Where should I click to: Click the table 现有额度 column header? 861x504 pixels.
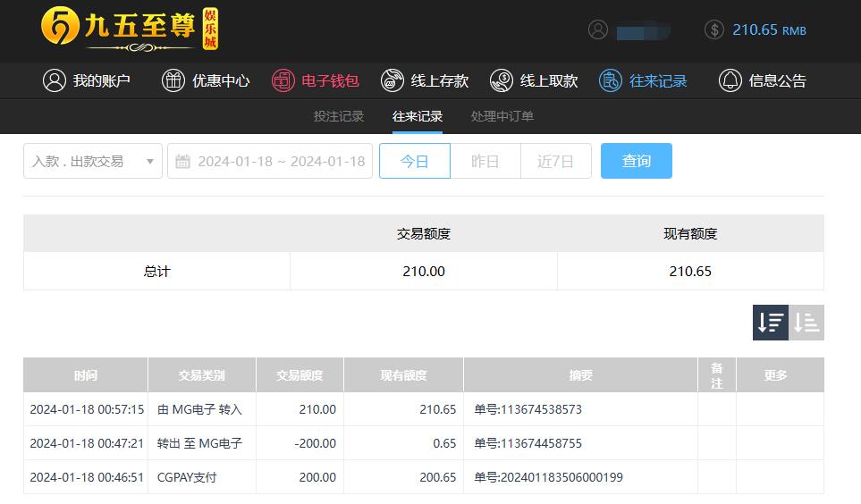(403, 375)
